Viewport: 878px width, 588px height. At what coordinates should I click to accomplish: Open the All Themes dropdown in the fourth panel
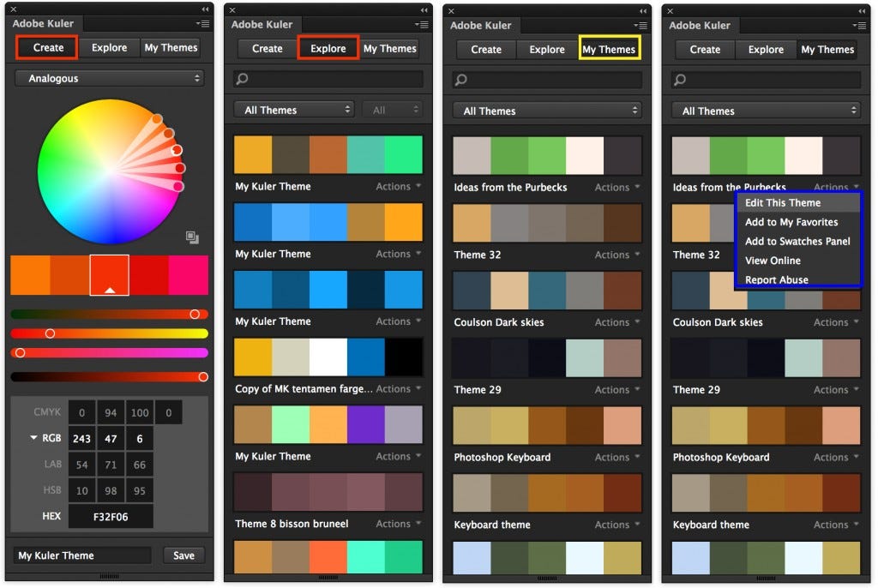pos(766,111)
